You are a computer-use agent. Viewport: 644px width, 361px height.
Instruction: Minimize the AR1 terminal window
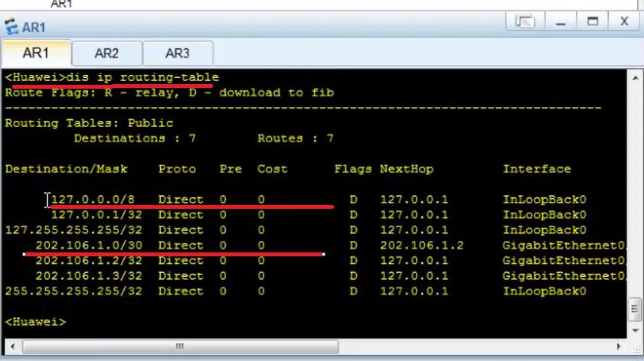tap(560, 22)
